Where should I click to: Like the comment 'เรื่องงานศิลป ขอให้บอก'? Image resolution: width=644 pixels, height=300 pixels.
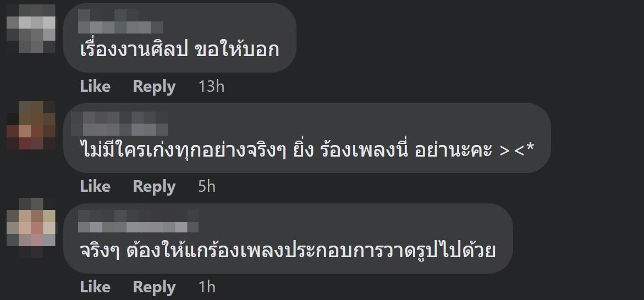point(95,86)
